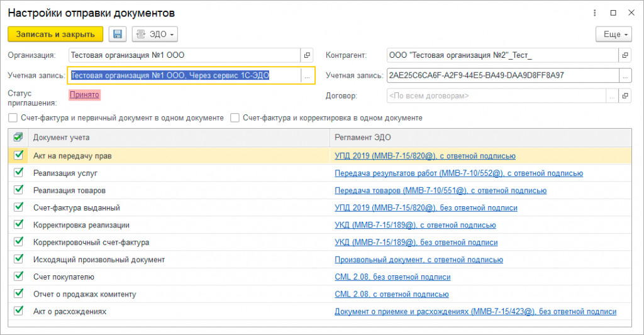Toggle the select-all checkbox in table header
This screenshot has height=335, width=644.
click(18, 137)
